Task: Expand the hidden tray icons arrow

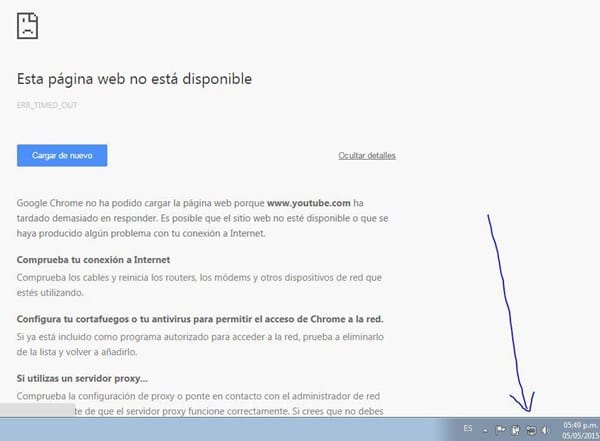Action: click(x=485, y=431)
